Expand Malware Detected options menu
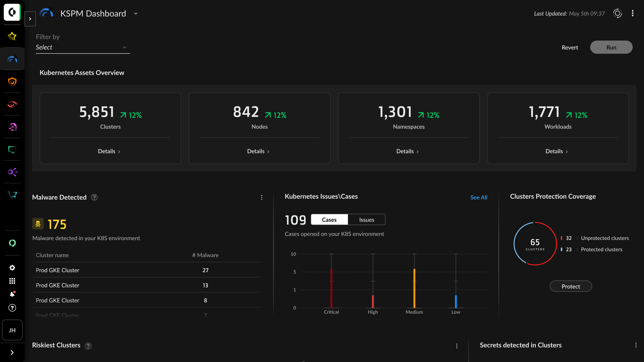Image resolution: width=644 pixels, height=362 pixels. (261, 197)
